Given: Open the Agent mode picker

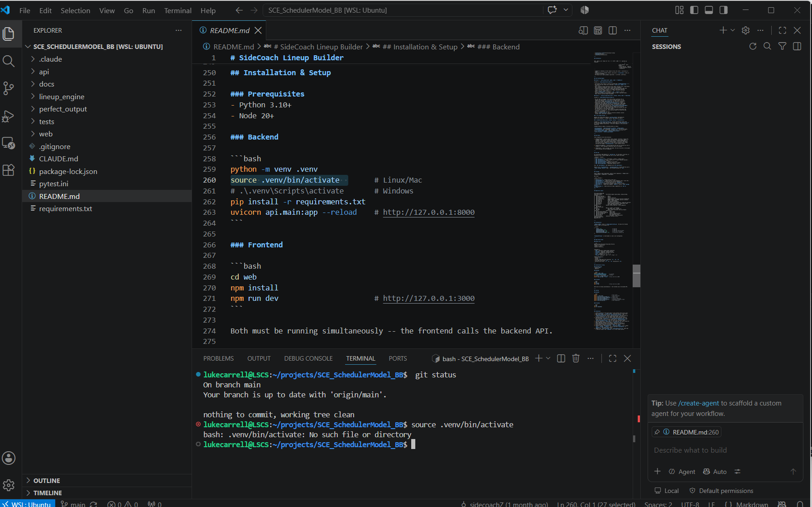Looking at the screenshot, I should tap(682, 472).
